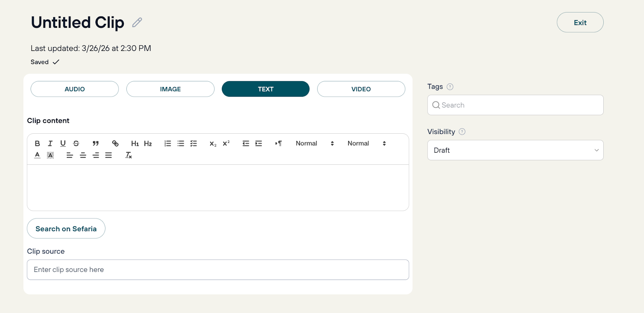Switch to the VIDEO tab
This screenshot has height=313, width=644.
(x=361, y=89)
